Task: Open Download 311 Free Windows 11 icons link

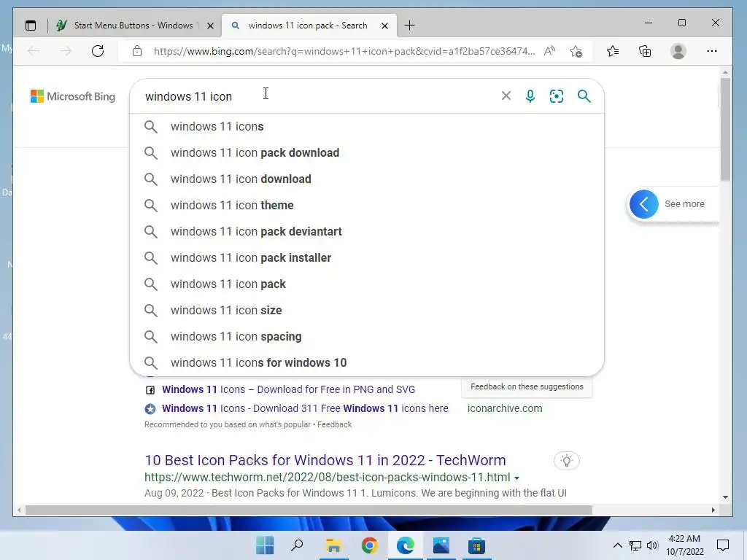Action: (305, 408)
